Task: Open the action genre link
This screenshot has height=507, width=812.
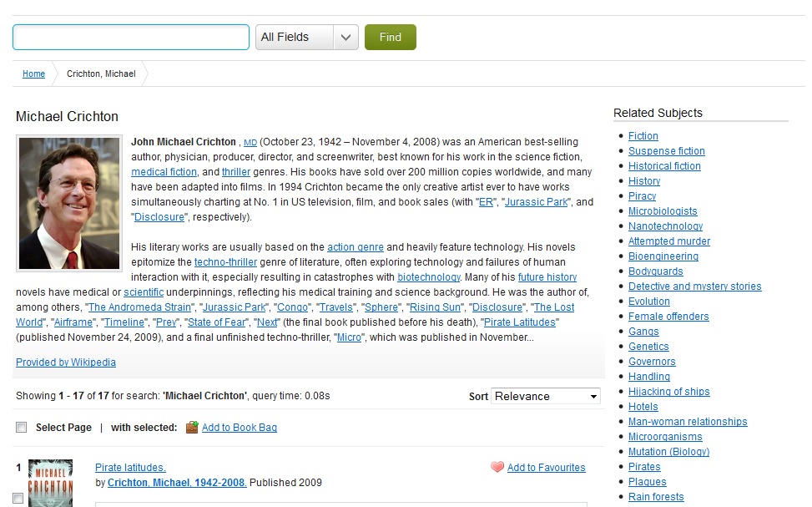Action: 356,246
